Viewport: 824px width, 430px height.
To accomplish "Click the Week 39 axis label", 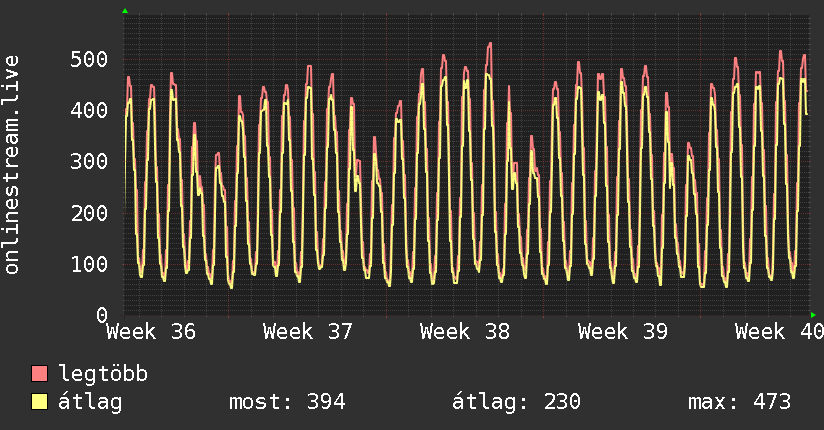I will point(623,332).
